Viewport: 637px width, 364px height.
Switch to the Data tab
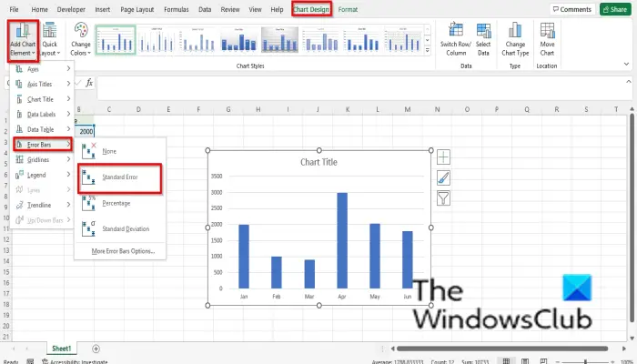205,9
